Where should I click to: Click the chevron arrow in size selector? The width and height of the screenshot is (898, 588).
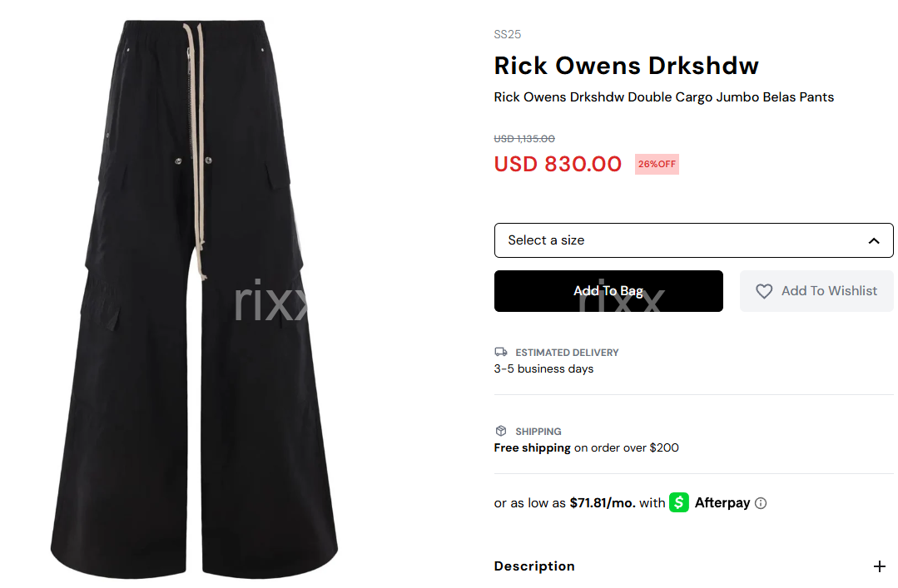(x=873, y=241)
